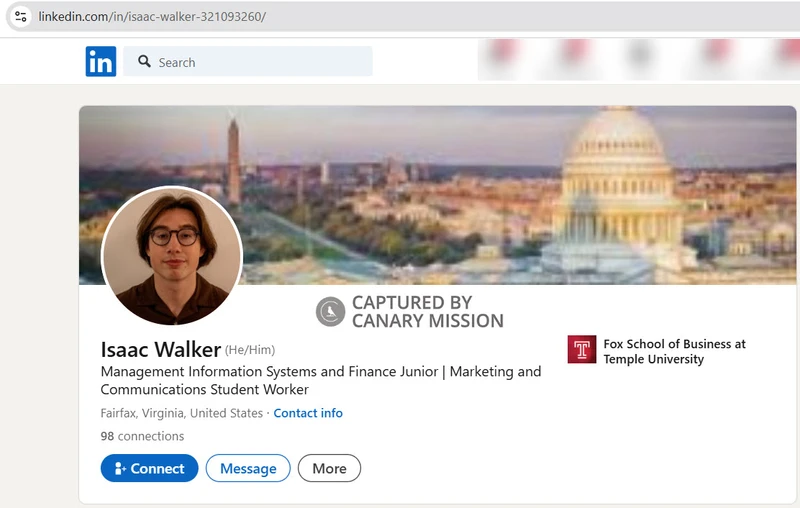The width and height of the screenshot is (800, 508).
Task: Open Isaac Walker's profile photo
Action: point(172,255)
